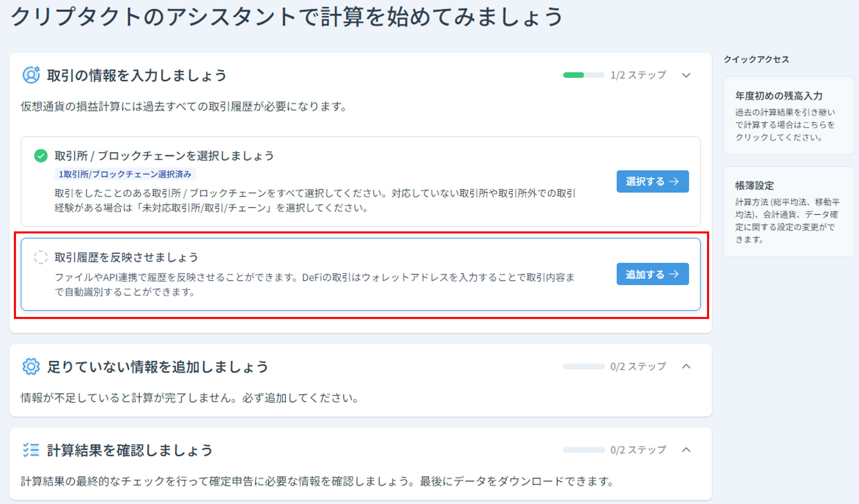859x504 pixels.
Task: Click the green completed check icon
Action: [x=41, y=156]
